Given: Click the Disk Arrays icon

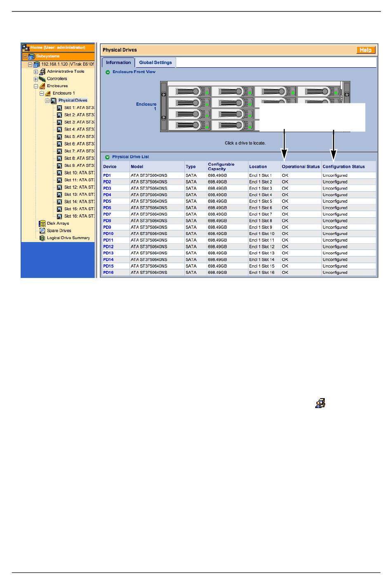Looking at the screenshot, I should coord(42,223).
